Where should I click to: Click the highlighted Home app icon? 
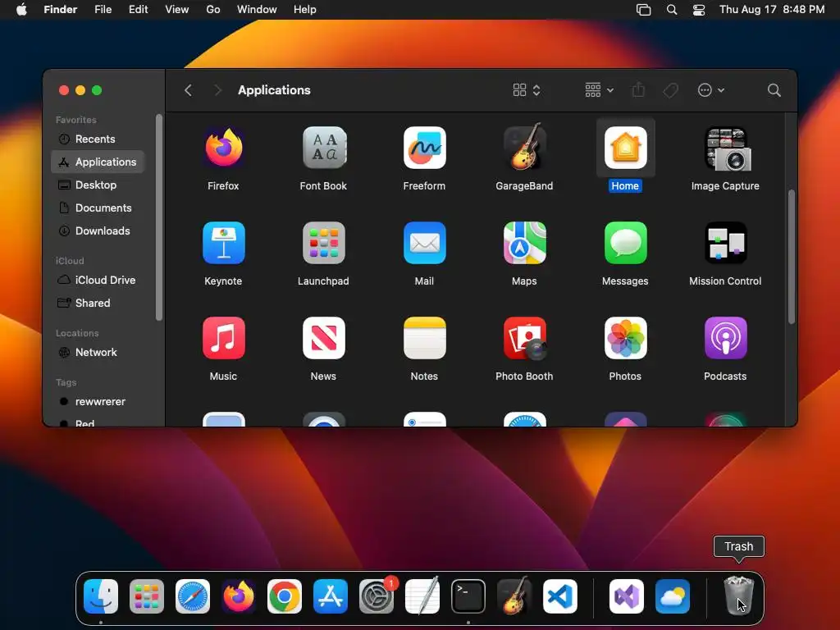pyautogui.click(x=625, y=148)
